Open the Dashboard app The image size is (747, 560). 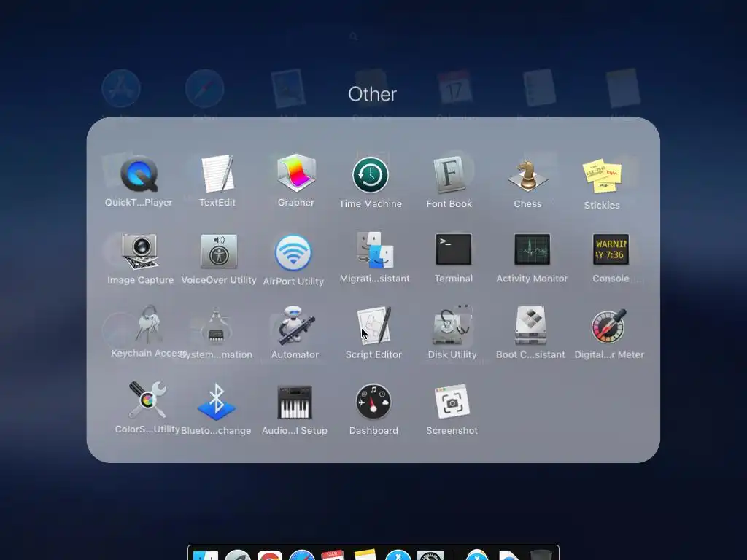point(373,402)
